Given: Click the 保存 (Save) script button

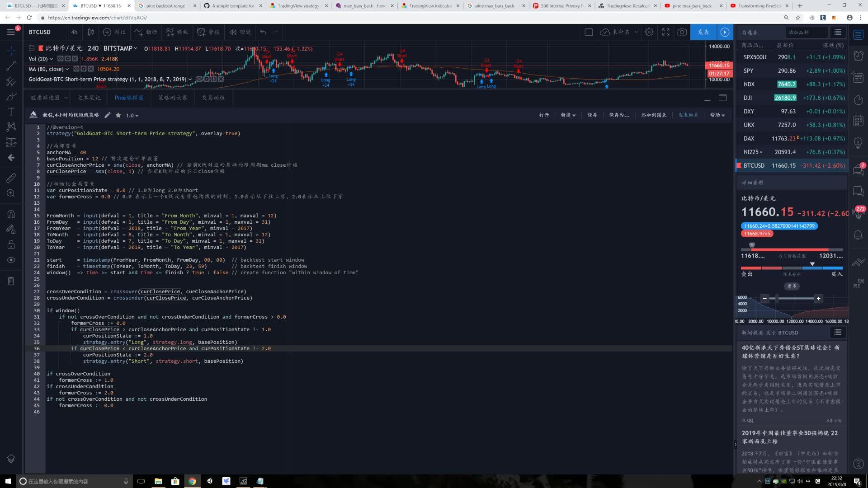Looking at the screenshot, I should (x=592, y=115).
